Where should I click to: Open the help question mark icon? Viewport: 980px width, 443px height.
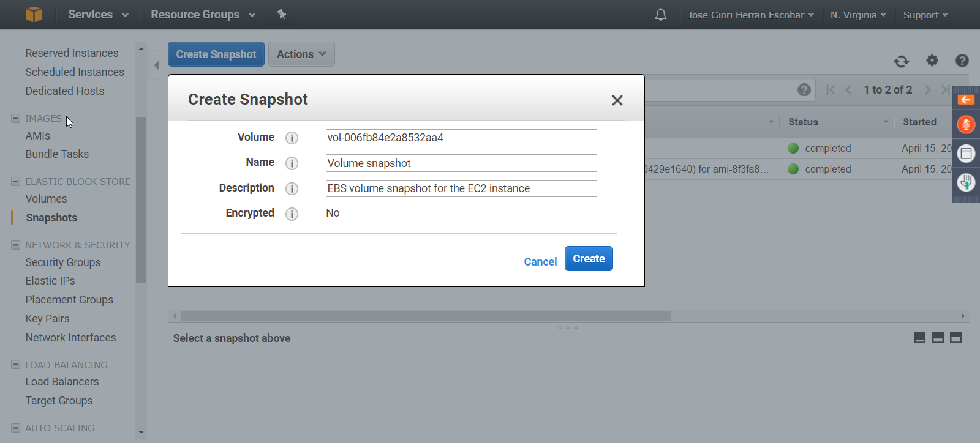[962, 60]
